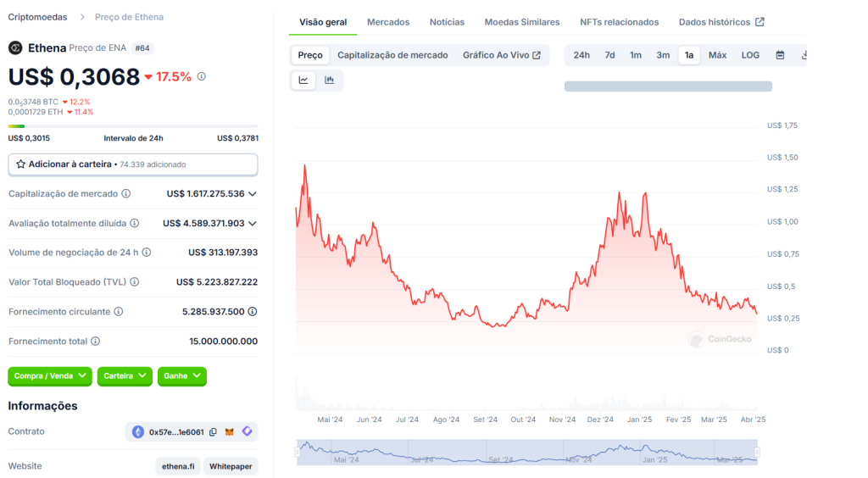The height and width of the screenshot is (478, 868).
Task: Open the Mercados tab
Action: [388, 22]
